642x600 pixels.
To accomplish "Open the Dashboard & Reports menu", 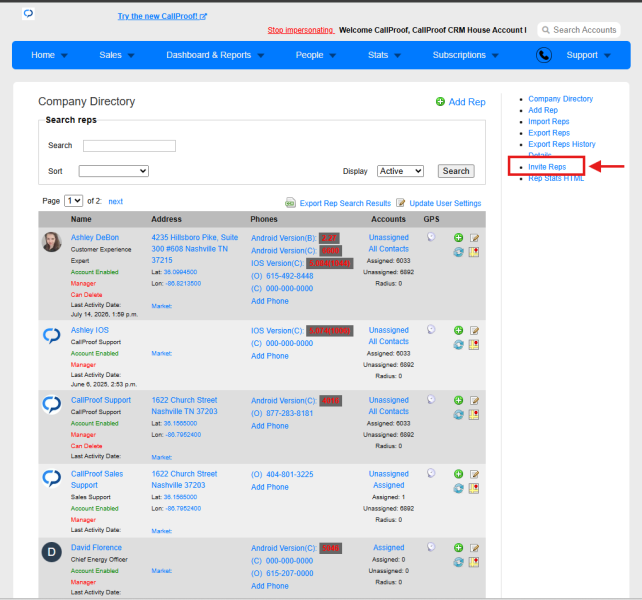I will 215,55.
